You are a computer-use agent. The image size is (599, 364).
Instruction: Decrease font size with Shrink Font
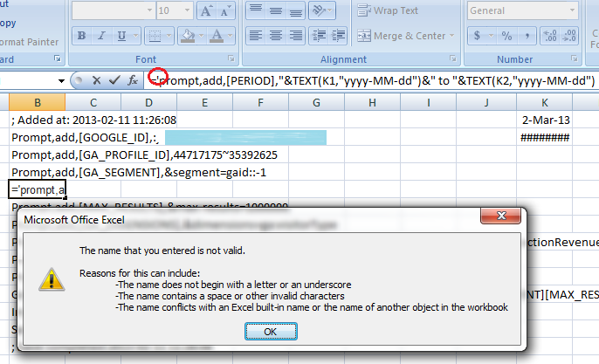[226, 10]
